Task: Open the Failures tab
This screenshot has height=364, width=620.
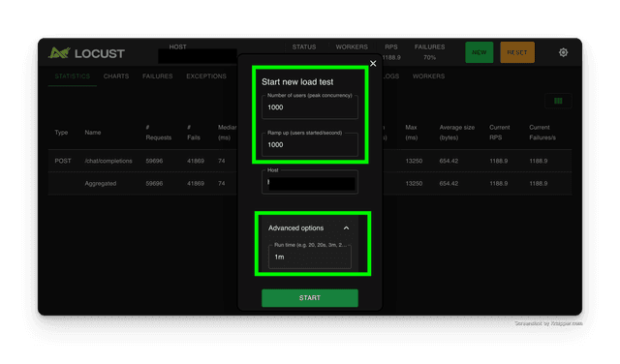Action: coord(157,76)
